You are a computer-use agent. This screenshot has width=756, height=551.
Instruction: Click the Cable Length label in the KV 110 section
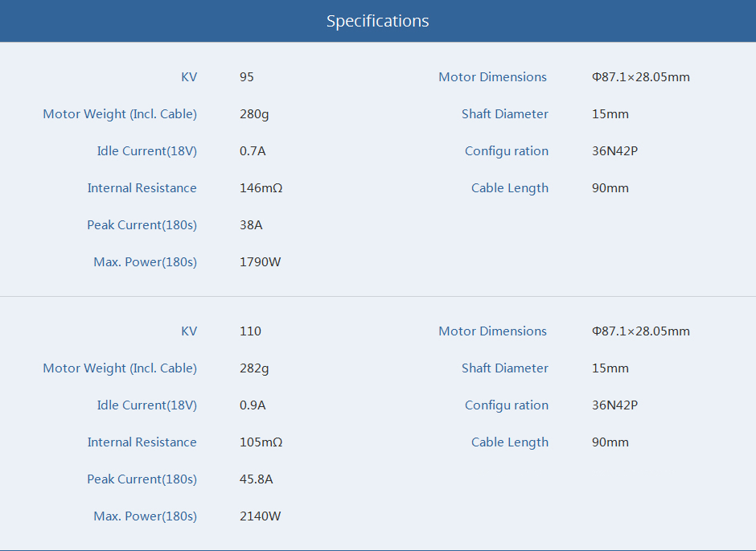click(509, 442)
